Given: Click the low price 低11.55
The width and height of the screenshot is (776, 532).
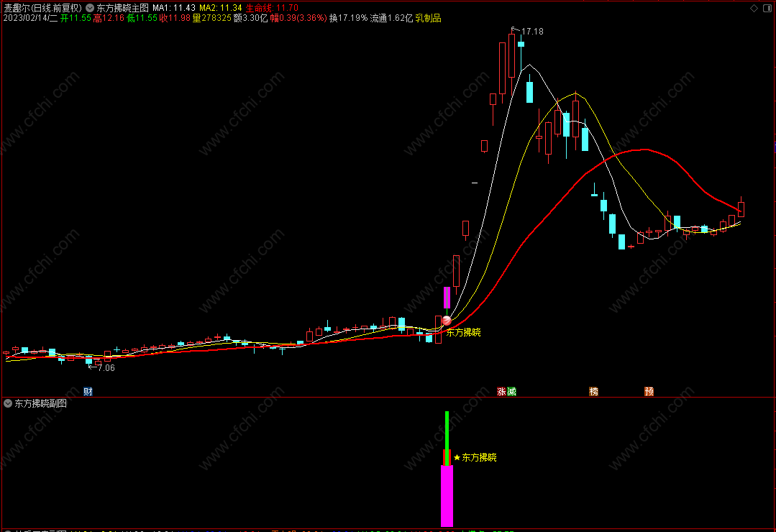Looking at the screenshot, I should point(142,18).
